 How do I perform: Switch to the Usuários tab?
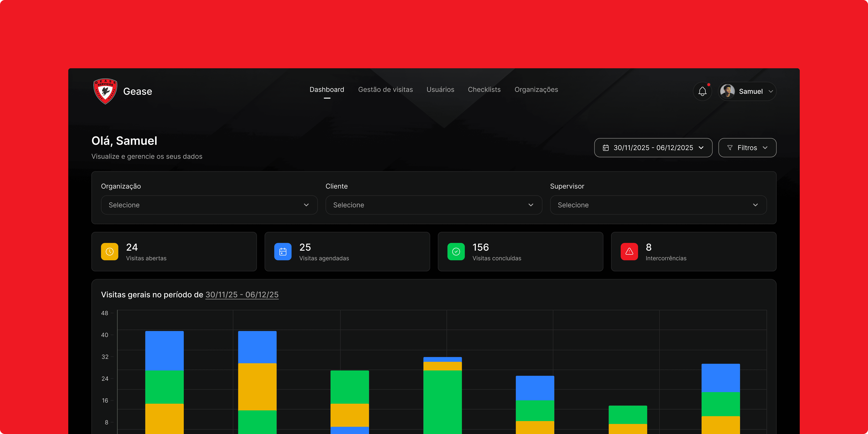(x=440, y=90)
